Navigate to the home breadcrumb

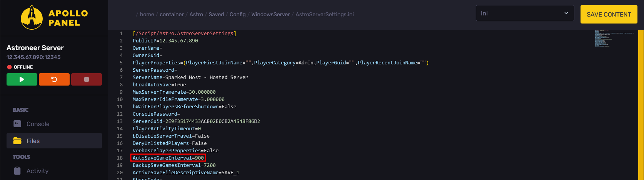(x=147, y=14)
